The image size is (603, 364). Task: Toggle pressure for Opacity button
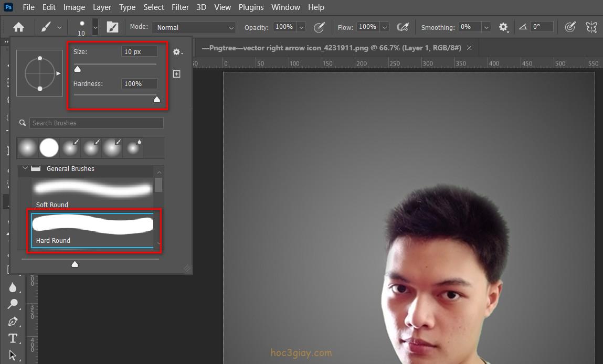coord(319,27)
